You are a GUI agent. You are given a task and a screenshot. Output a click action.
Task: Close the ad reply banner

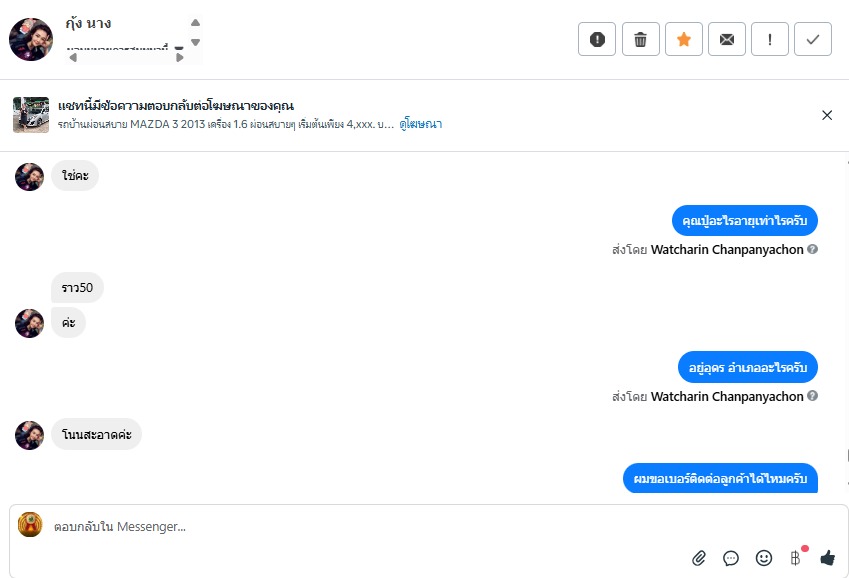827,115
